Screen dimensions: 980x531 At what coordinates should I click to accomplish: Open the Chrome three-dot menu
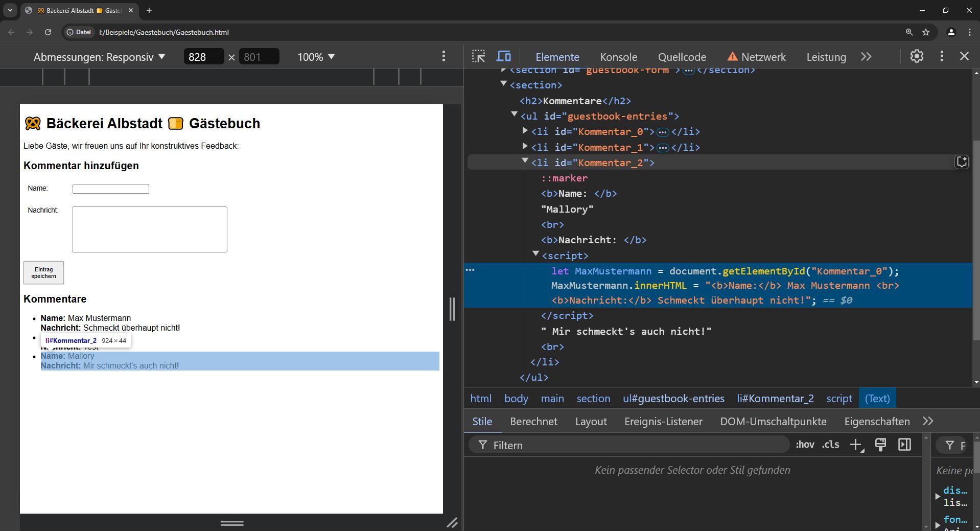tap(969, 32)
